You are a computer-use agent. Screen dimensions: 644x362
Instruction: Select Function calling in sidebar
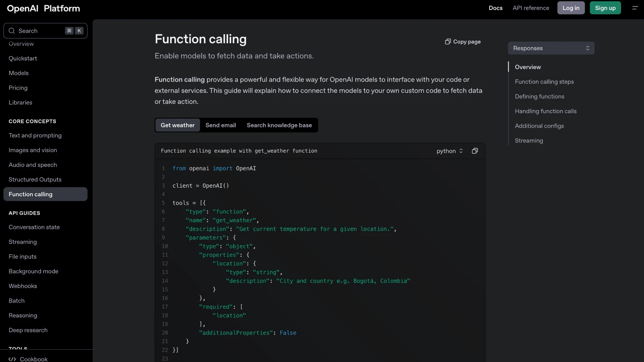[x=45, y=194]
